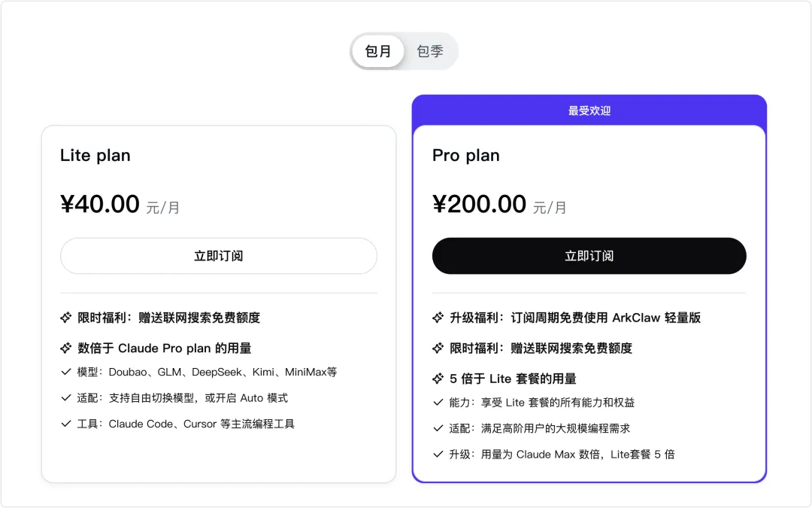The width and height of the screenshot is (812, 508).
Task: Click sparkle icon beside Pro plan 限时福利
Action: [x=438, y=348]
